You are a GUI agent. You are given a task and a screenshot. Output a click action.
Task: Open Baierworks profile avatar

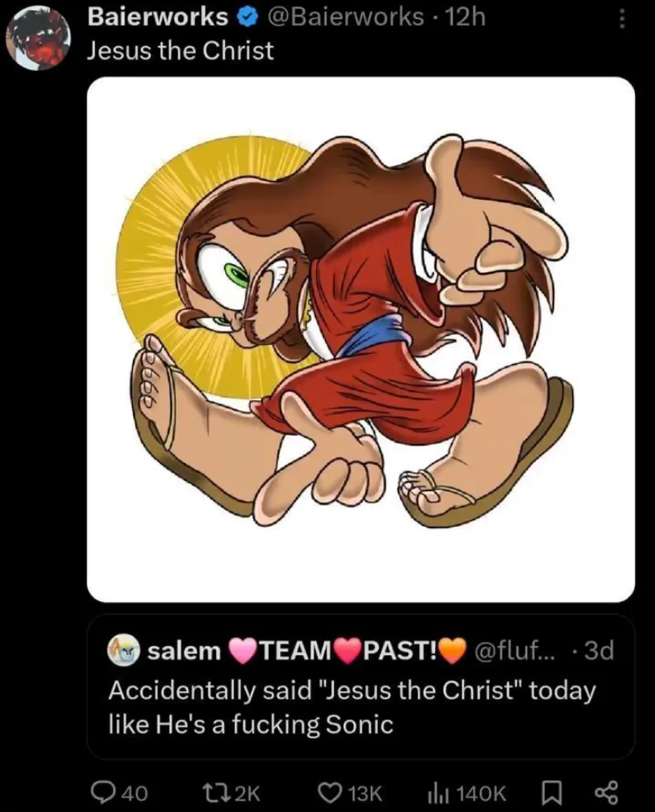click(x=39, y=38)
